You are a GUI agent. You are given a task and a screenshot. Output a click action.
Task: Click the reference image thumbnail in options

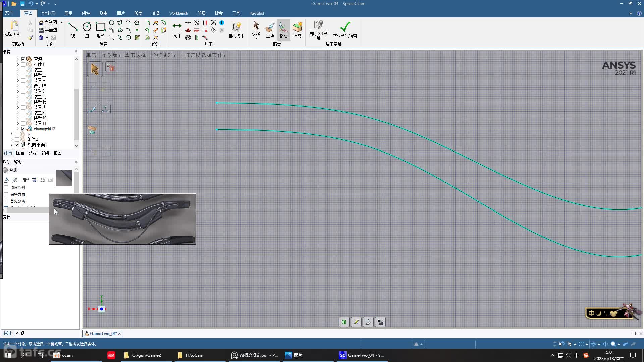pos(64,178)
